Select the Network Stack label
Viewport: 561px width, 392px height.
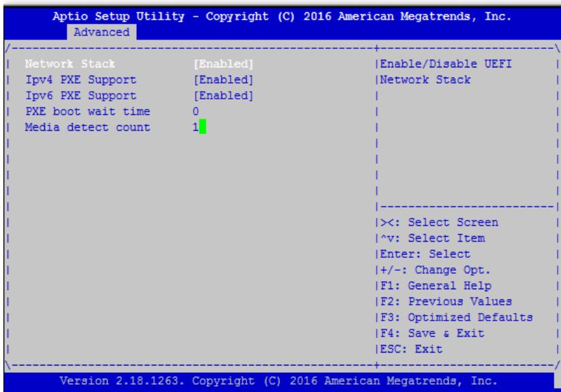pyautogui.click(x=69, y=64)
